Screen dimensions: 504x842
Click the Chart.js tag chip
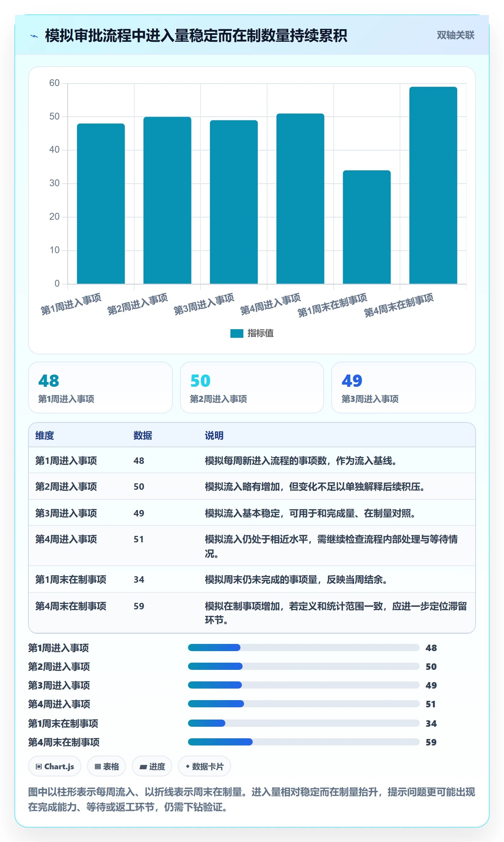[55, 766]
